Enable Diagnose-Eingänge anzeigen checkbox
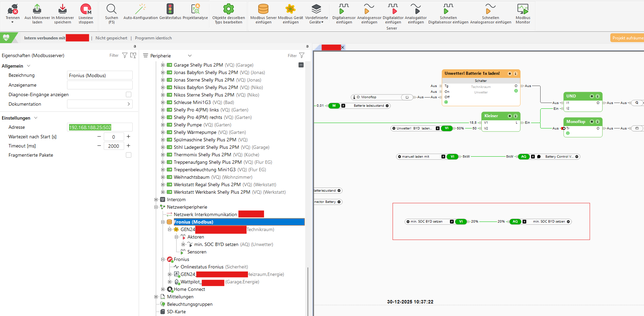Screen dimensions: 644x316 point(129,94)
